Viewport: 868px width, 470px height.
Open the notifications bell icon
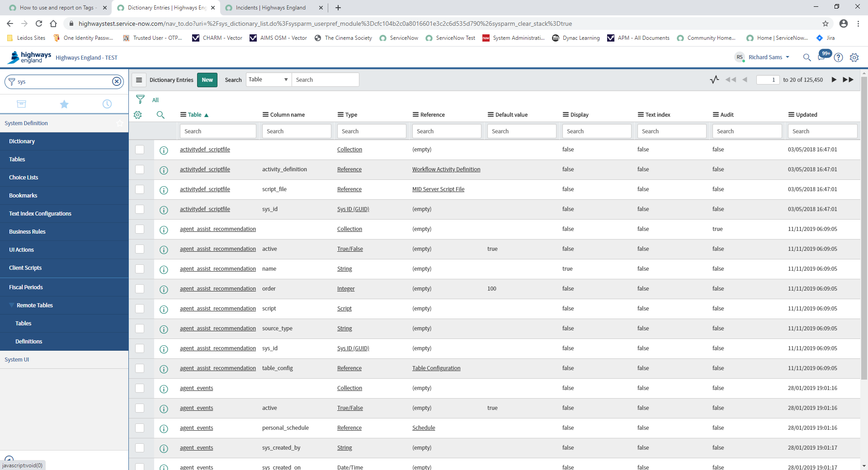(x=823, y=57)
